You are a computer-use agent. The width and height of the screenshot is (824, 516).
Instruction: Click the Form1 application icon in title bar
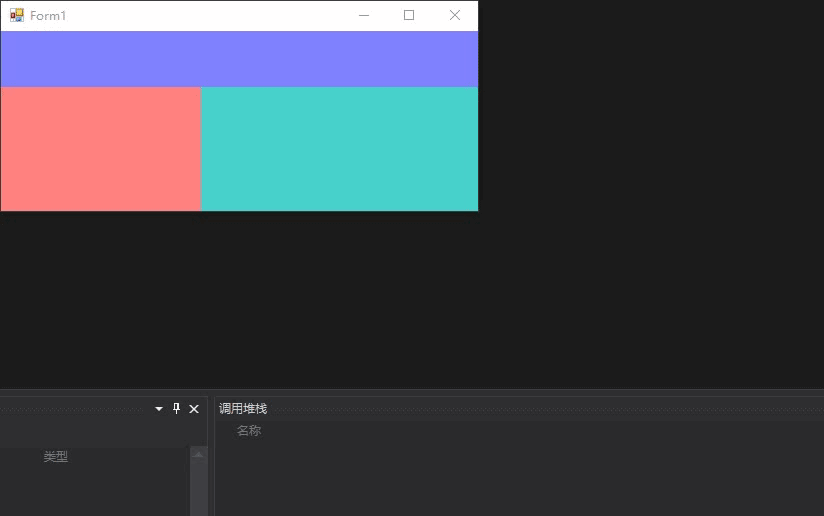(17, 15)
